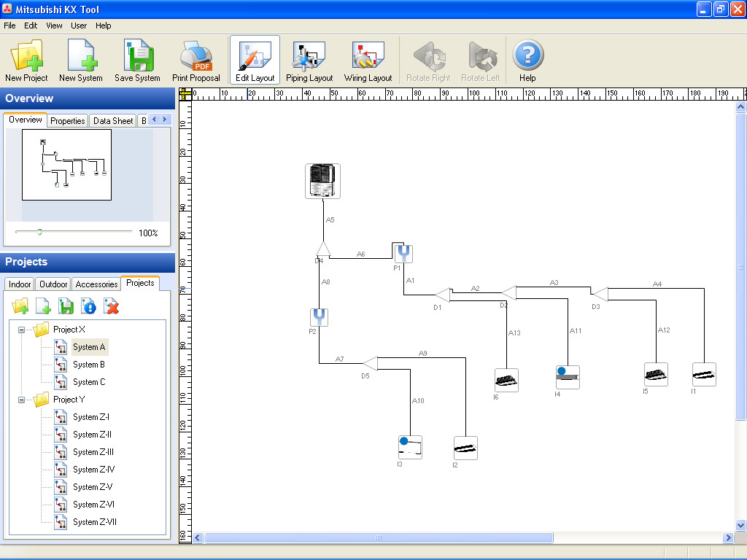747x560 pixels.
Task: Collapse the Project Y tree node
Action: pos(22,400)
